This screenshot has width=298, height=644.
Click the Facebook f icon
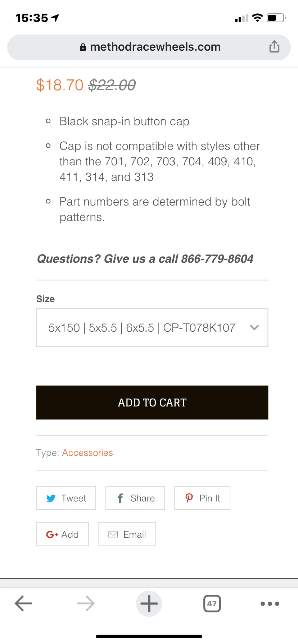point(120,498)
